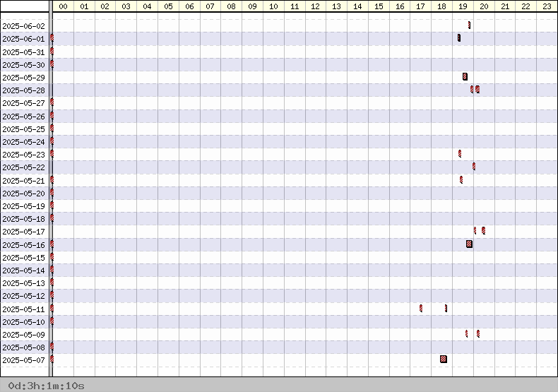
Task: Select the 2025-05-21 date label
Action: [24, 181]
